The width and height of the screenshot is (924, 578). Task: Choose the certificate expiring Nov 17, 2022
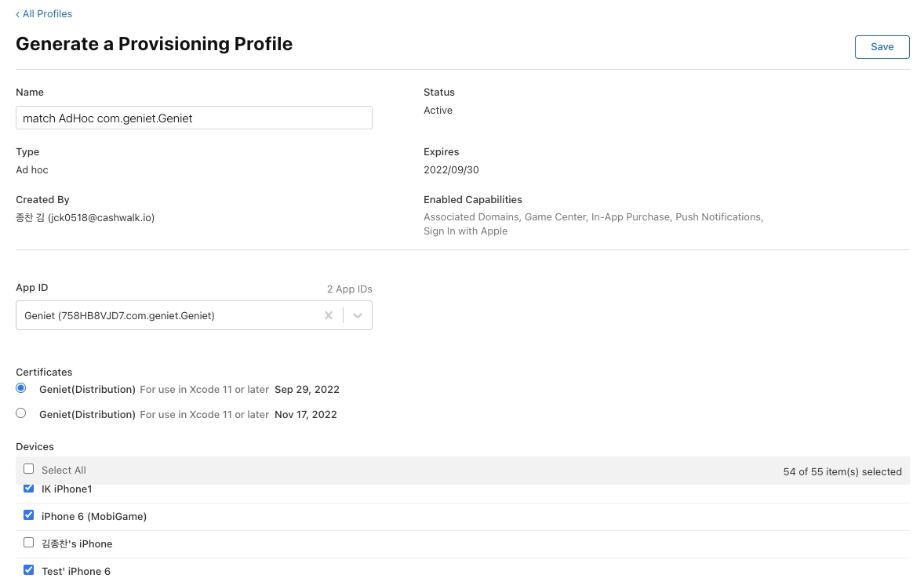(21, 413)
